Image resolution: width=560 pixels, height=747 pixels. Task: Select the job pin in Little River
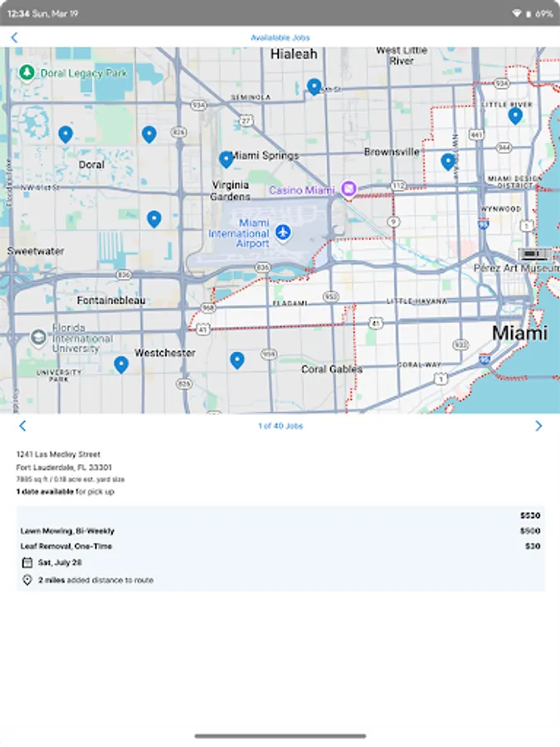coord(515,115)
